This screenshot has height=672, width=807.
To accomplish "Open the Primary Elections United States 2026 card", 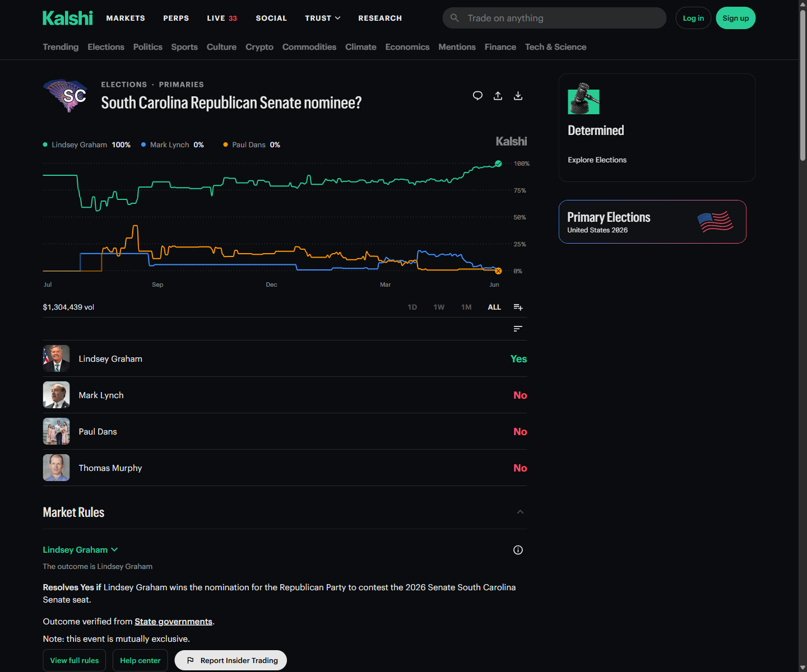I will [x=652, y=222].
